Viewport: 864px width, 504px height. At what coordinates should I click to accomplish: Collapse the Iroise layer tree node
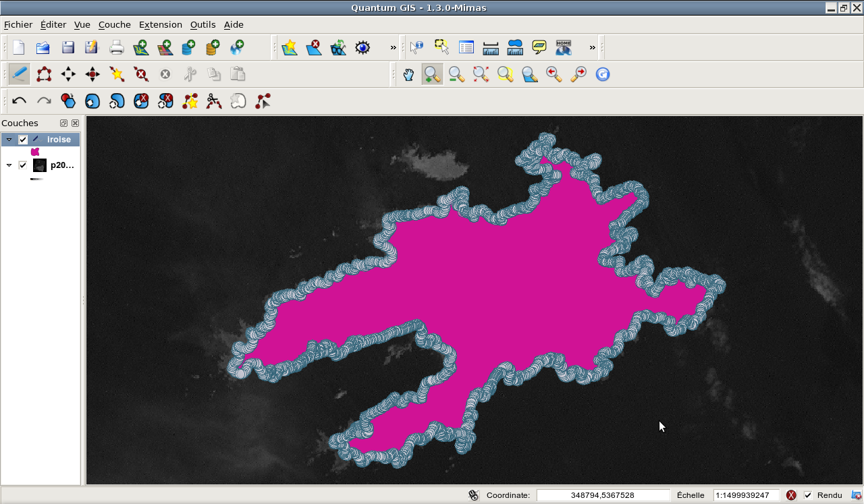click(9, 140)
